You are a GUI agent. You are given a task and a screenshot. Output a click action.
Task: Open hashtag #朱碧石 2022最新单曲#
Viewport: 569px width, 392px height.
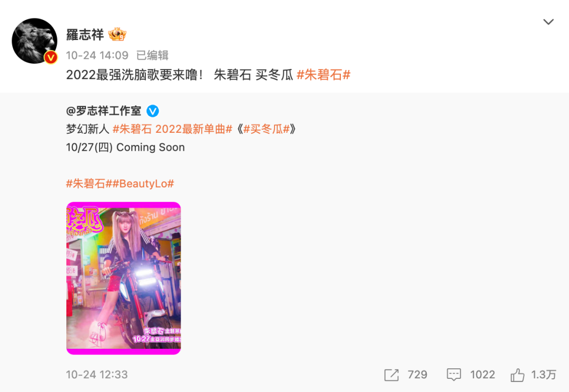pyautogui.click(x=172, y=129)
